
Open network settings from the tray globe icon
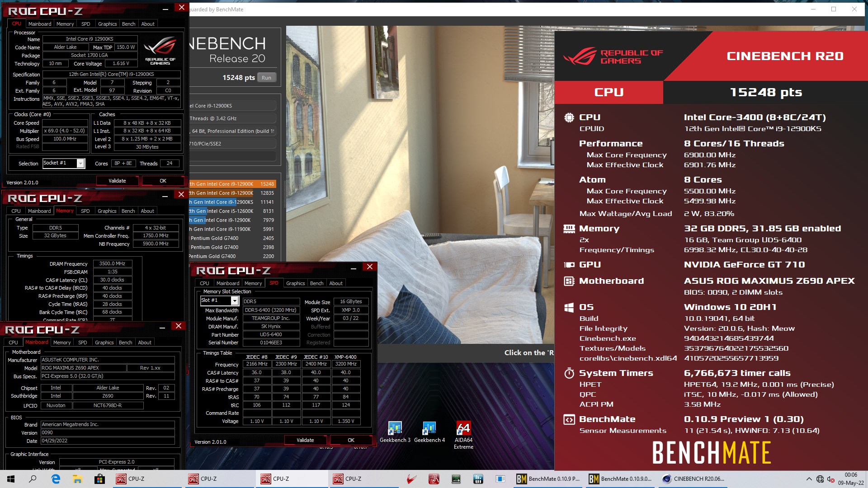820,479
